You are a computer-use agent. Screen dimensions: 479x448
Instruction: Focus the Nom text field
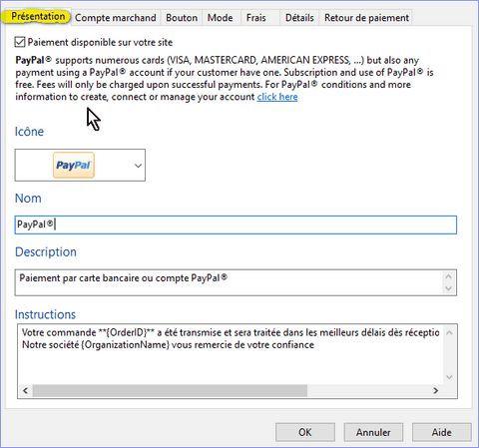pyautogui.click(x=236, y=224)
